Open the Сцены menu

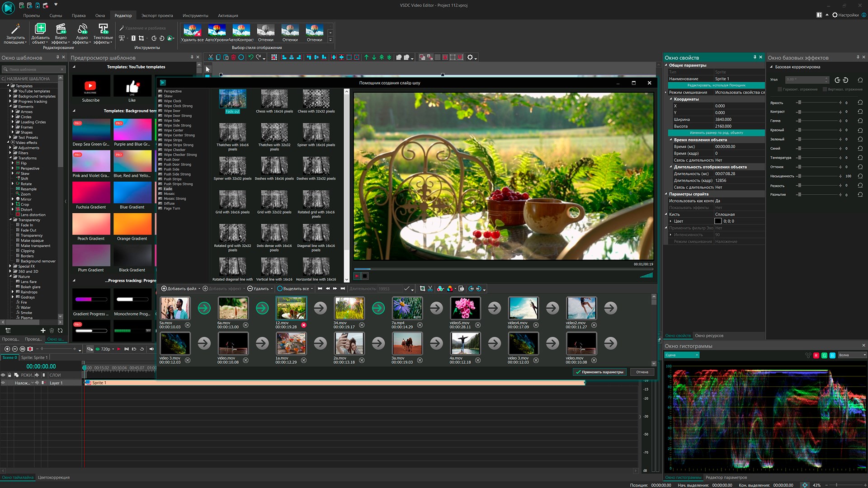(56, 15)
